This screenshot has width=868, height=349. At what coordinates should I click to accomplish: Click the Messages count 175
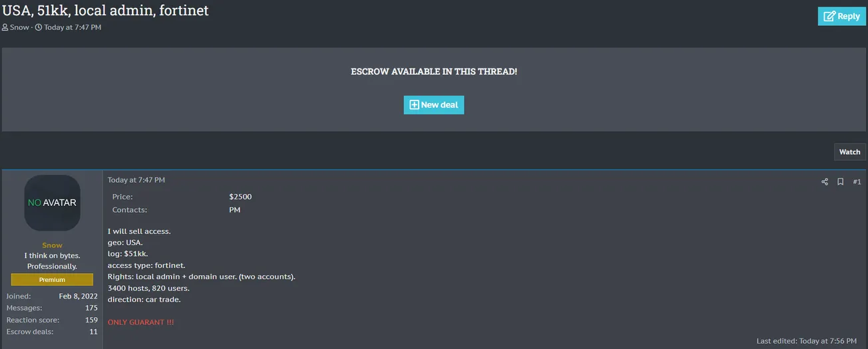[91, 308]
